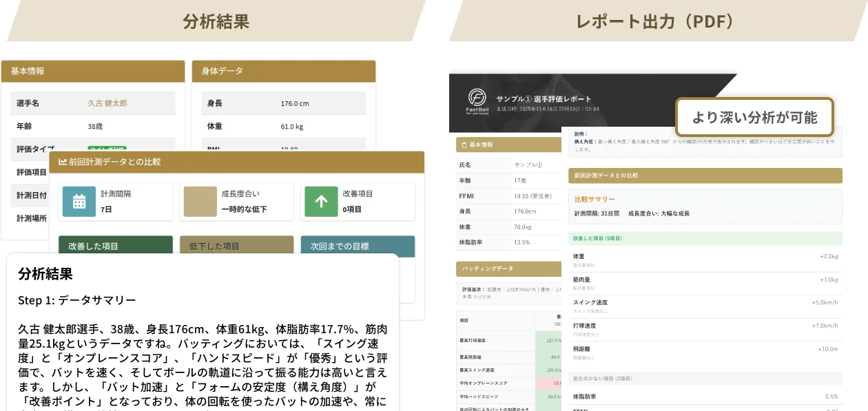This screenshot has height=411, width=868.
Task: Click the より深い分析が可能 callout button
Action: coord(754,117)
